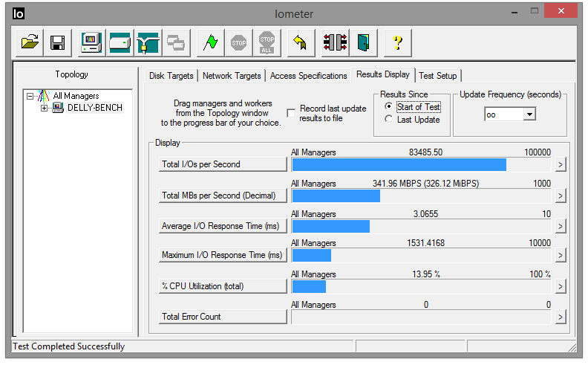
Task: Click the Maximum I/O Response Time progress bar
Action: (x=421, y=255)
